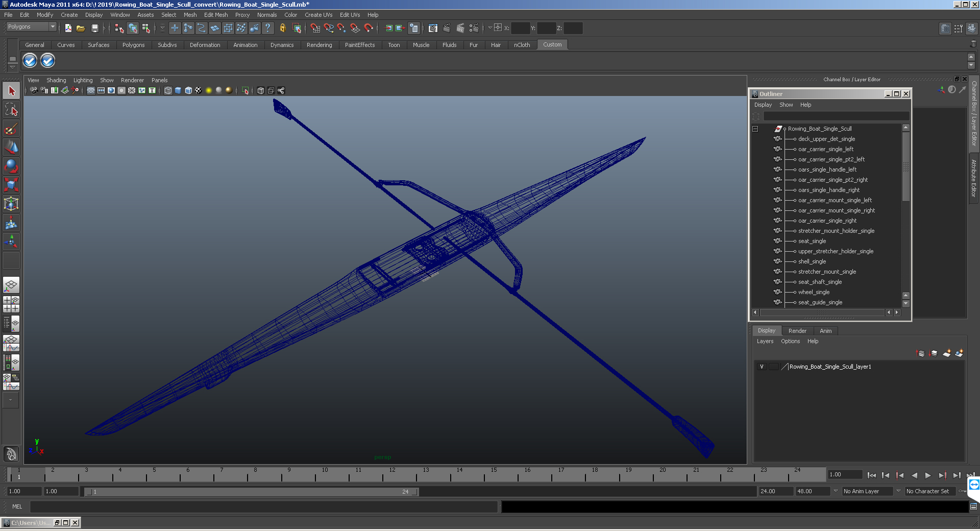The height and width of the screenshot is (531, 980).
Task: Click the Save Scene icon
Action: [x=94, y=28]
